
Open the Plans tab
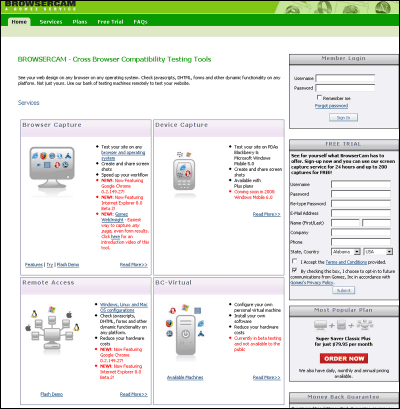80,22
